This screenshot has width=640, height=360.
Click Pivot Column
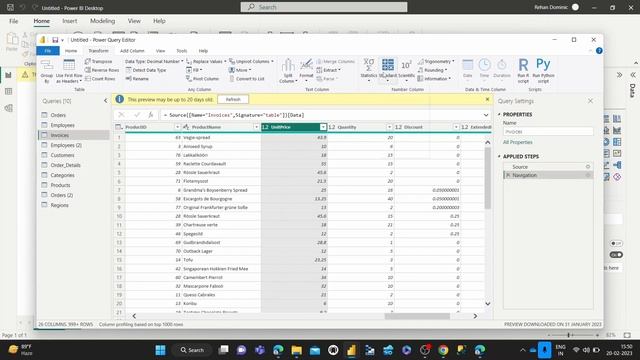[203, 78]
